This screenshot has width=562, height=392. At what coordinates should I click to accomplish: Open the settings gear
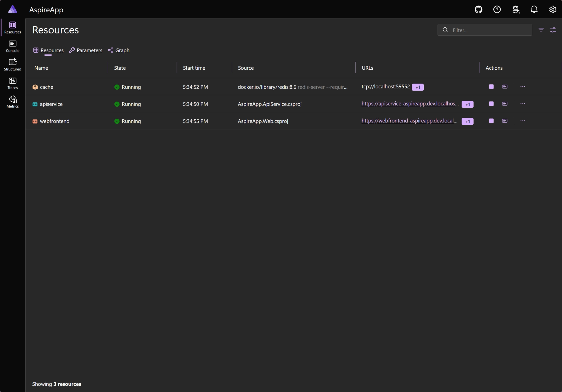pos(553,10)
